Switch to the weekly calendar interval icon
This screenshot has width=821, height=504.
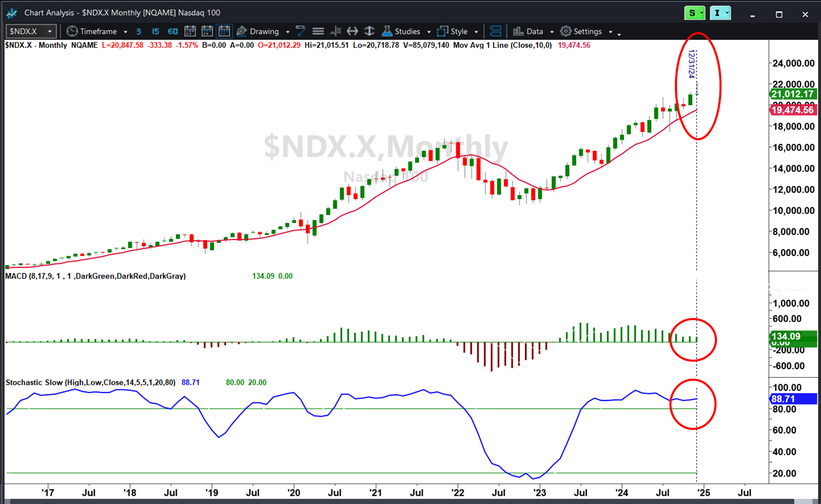tap(207, 31)
